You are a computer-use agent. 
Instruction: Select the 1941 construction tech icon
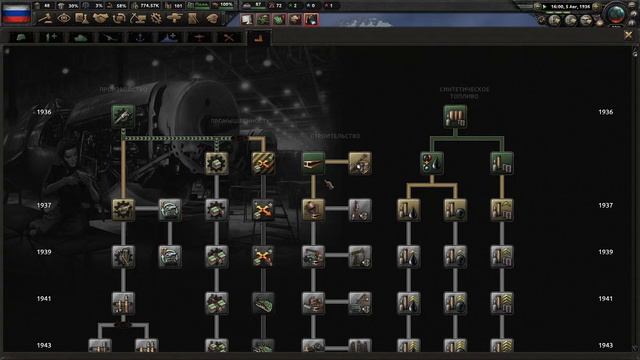[x=313, y=303]
